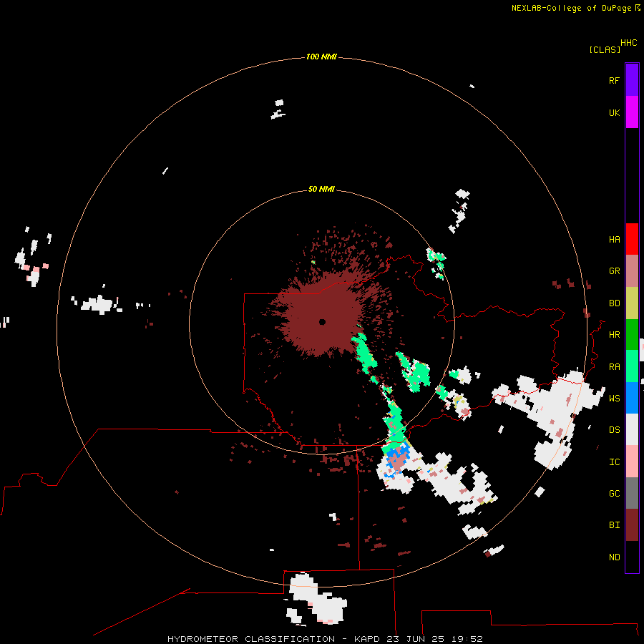Viewport: 644px width, 644px height.
Task: Click the HHC product label
Action: click(628, 43)
